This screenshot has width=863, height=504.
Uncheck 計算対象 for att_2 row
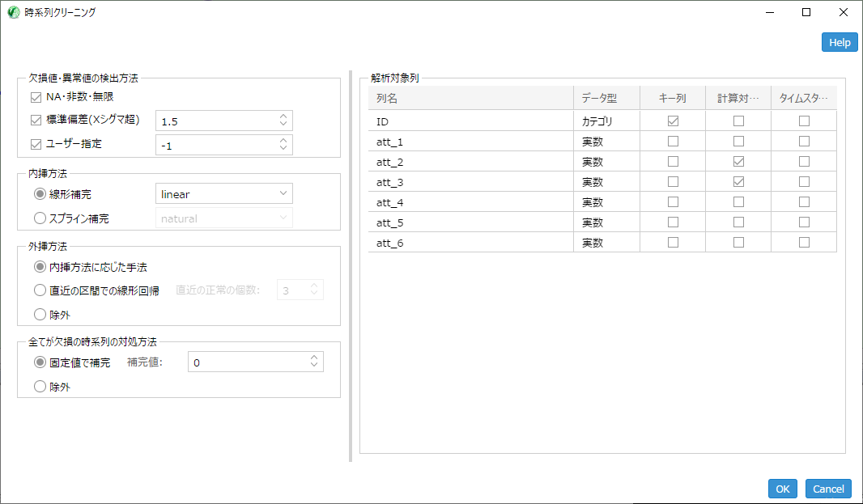738,162
